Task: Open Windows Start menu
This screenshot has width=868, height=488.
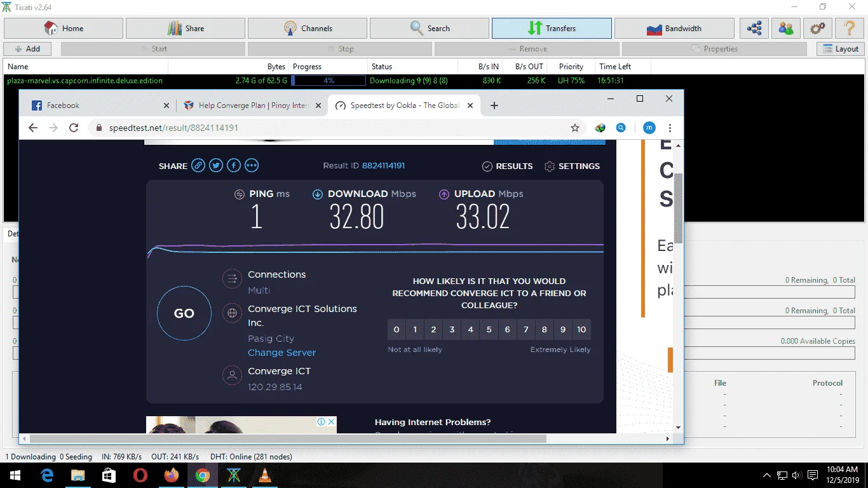Action: (x=15, y=475)
